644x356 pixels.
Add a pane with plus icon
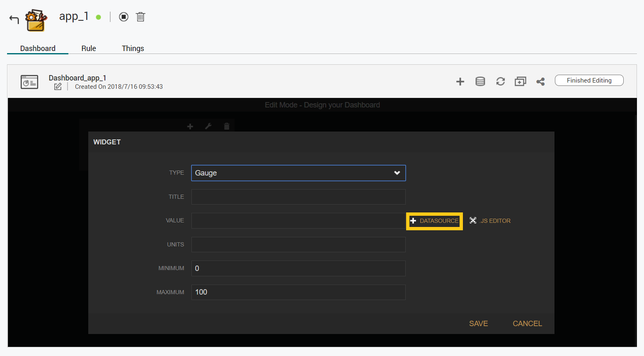(460, 82)
